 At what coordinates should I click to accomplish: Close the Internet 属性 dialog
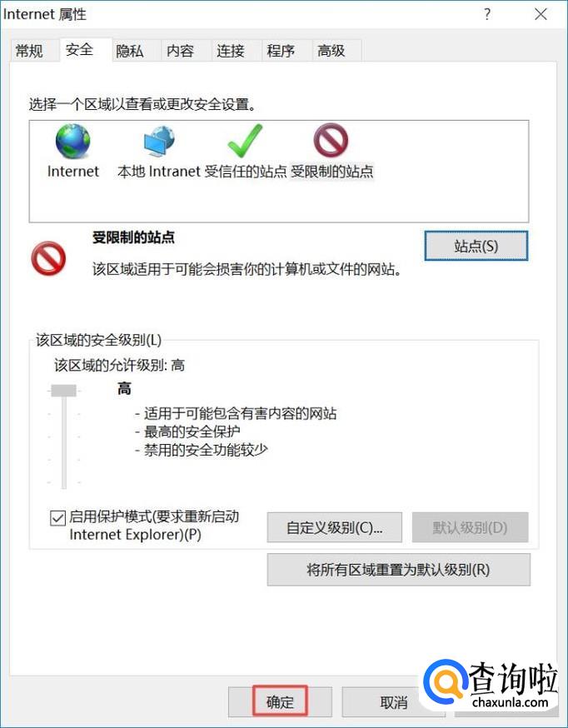[x=541, y=14]
